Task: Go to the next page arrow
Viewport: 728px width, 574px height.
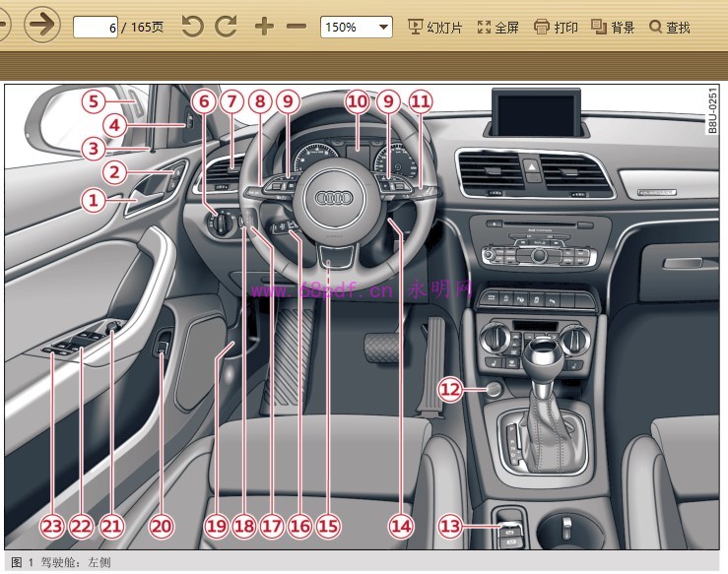Action: point(41,25)
